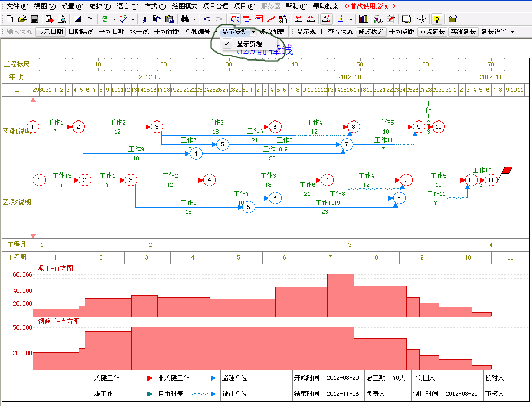Screen dimensions: 532x406
Task: Click the light bulb tip icon
Action: [437, 19]
